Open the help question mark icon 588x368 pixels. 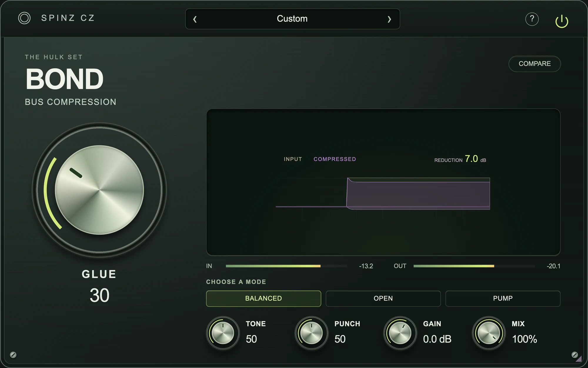coord(532,19)
